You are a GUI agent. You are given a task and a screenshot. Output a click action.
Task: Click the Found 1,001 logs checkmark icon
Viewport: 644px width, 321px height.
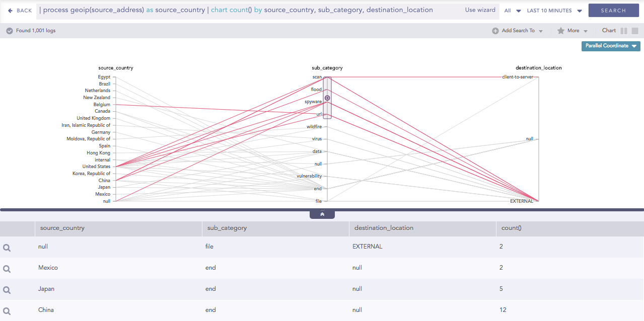pyautogui.click(x=10, y=31)
